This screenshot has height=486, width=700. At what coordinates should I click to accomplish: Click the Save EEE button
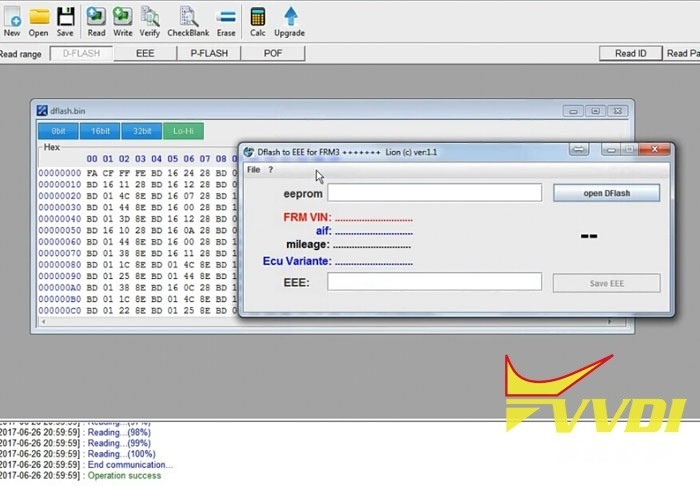[606, 283]
